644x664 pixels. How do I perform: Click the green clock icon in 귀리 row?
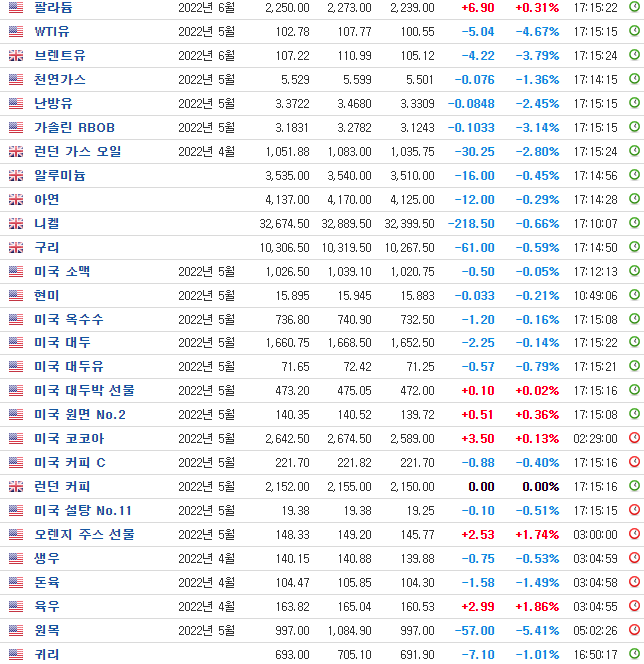click(x=634, y=653)
